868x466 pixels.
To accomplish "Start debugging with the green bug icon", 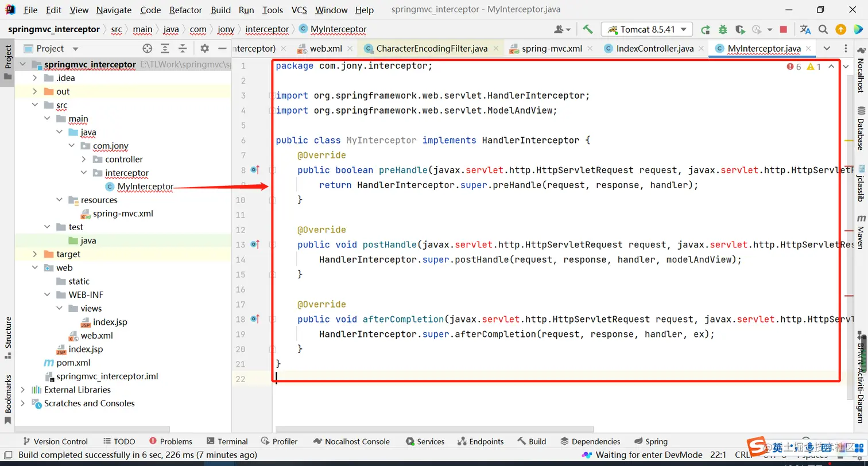I will pyautogui.click(x=723, y=29).
